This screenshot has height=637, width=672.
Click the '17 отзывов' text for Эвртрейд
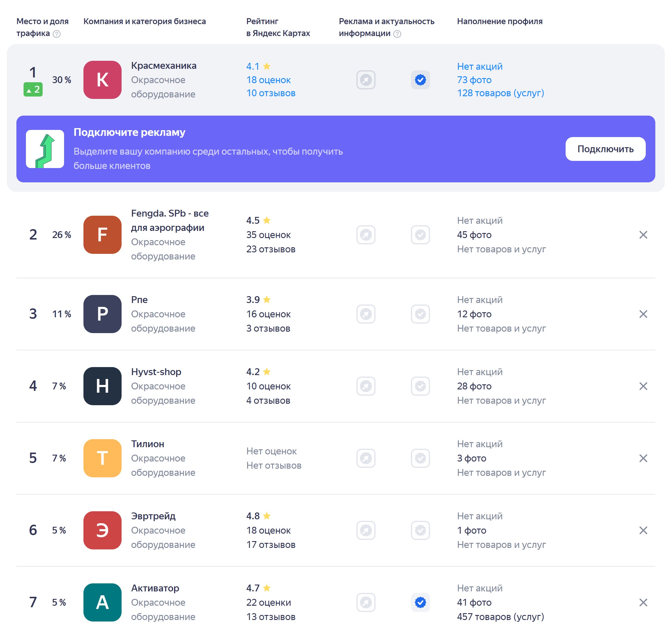pos(271,544)
